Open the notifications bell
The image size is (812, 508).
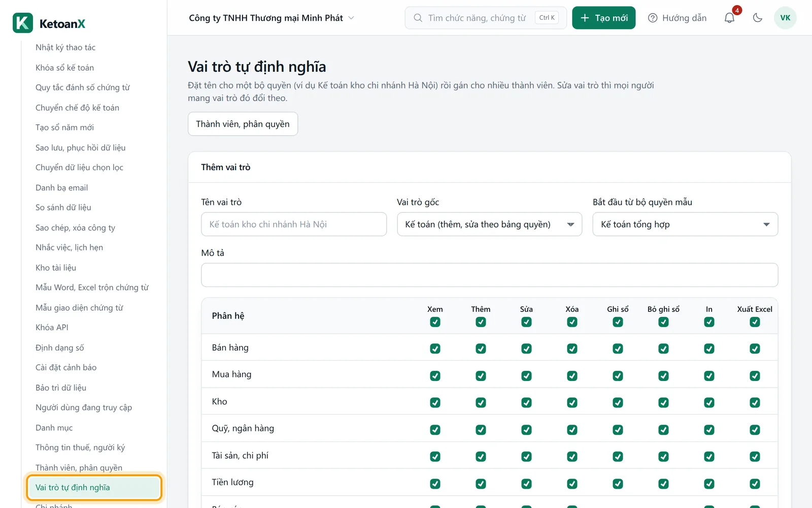pos(729,18)
